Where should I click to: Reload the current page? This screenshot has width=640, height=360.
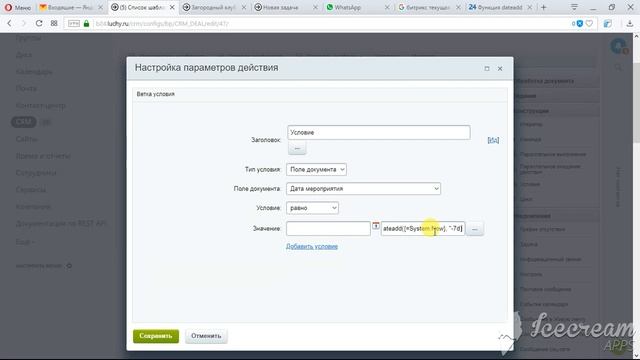click(x=39, y=24)
